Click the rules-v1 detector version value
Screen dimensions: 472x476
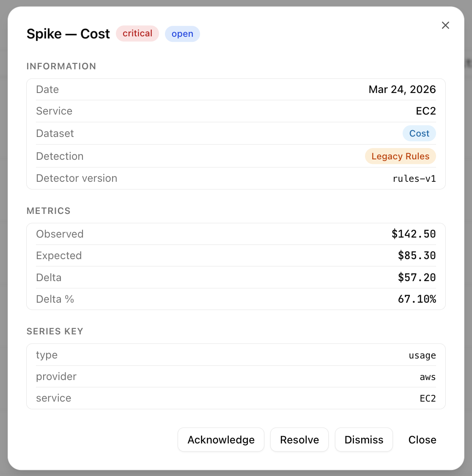coord(414,178)
